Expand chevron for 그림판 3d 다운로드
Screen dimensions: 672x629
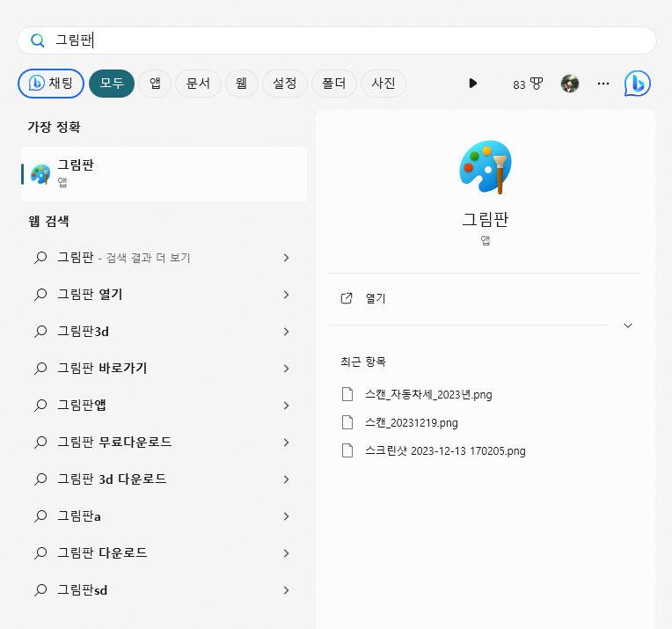(x=286, y=479)
